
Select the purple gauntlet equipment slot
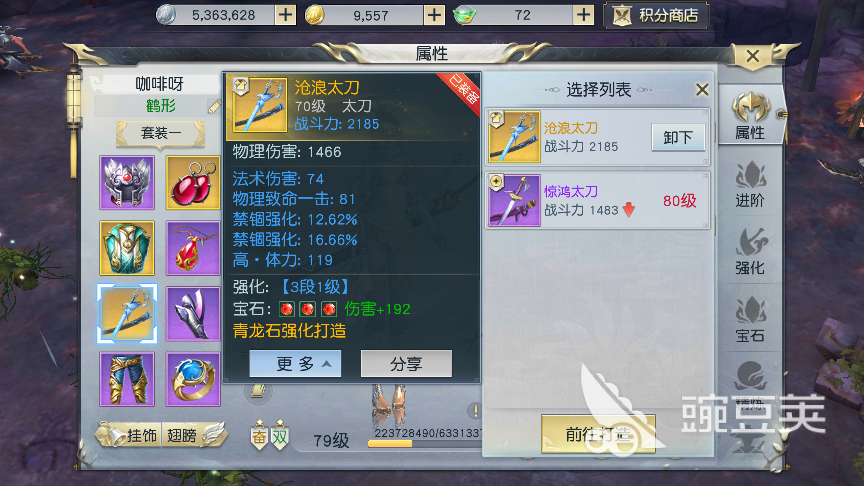193,314
